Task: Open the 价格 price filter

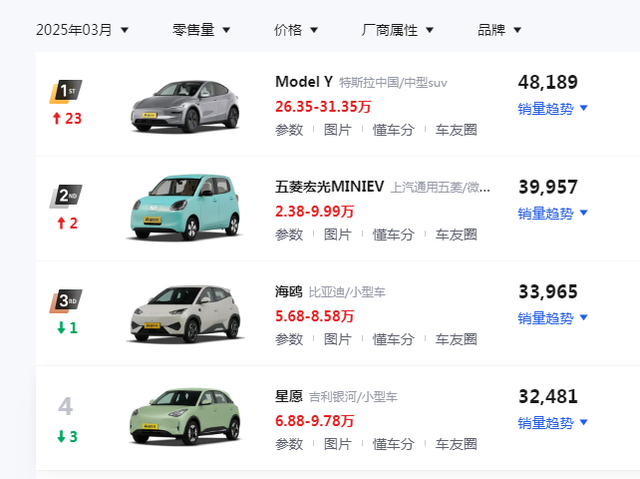Action: (x=296, y=30)
